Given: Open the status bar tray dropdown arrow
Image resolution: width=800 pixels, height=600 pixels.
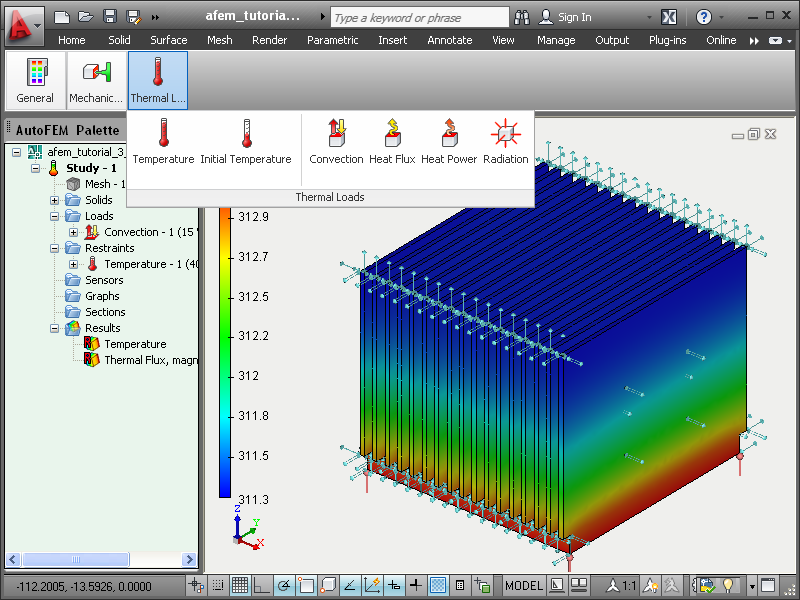Looking at the screenshot, I should tap(752, 586).
